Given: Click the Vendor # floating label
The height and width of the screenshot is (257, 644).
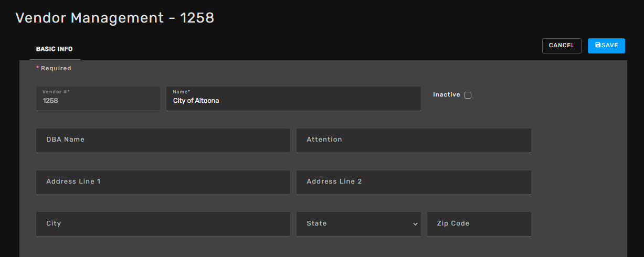Looking at the screenshot, I should (x=56, y=92).
